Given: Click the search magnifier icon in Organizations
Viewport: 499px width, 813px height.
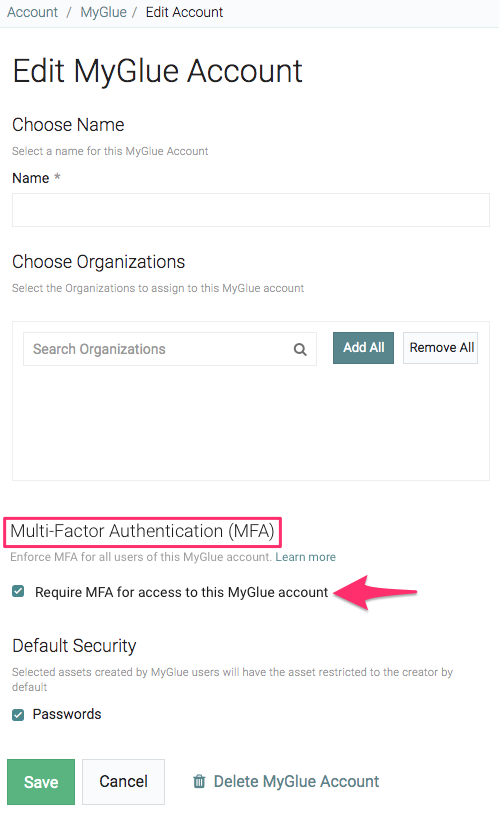Looking at the screenshot, I should tap(300, 349).
